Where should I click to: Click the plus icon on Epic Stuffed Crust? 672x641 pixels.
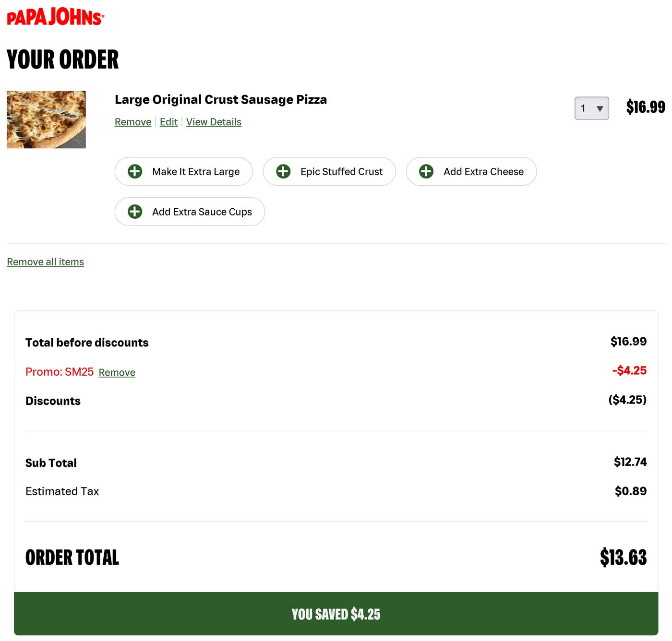pos(284,171)
